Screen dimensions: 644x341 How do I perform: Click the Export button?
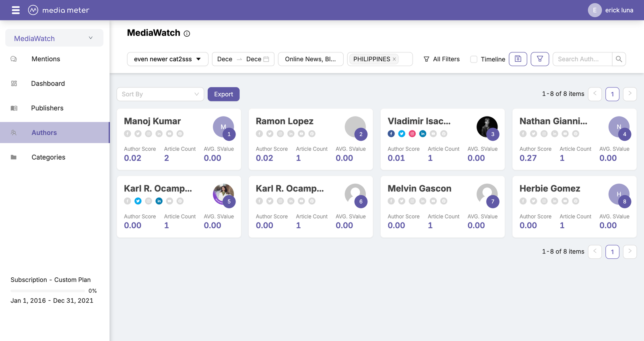pyautogui.click(x=223, y=94)
